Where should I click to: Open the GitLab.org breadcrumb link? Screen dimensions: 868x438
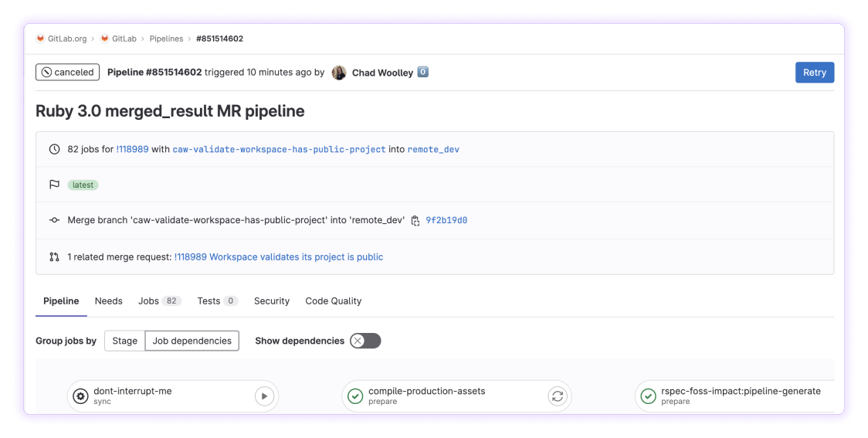[x=67, y=39]
